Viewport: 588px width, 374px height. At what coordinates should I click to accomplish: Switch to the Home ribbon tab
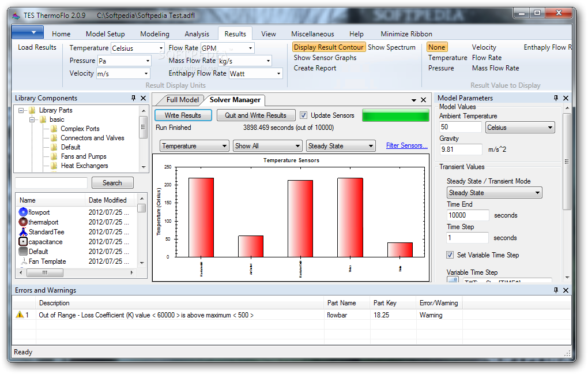61,34
